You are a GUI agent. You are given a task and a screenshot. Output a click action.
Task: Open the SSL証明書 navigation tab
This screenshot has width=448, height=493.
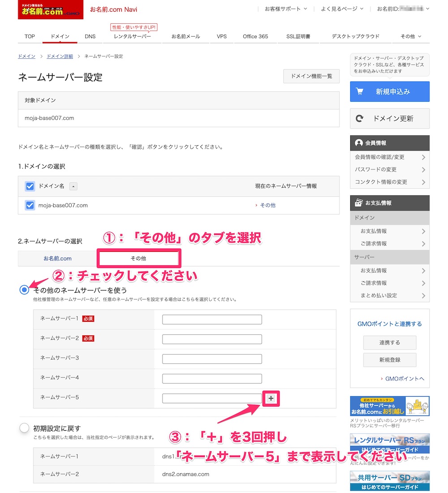click(298, 36)
